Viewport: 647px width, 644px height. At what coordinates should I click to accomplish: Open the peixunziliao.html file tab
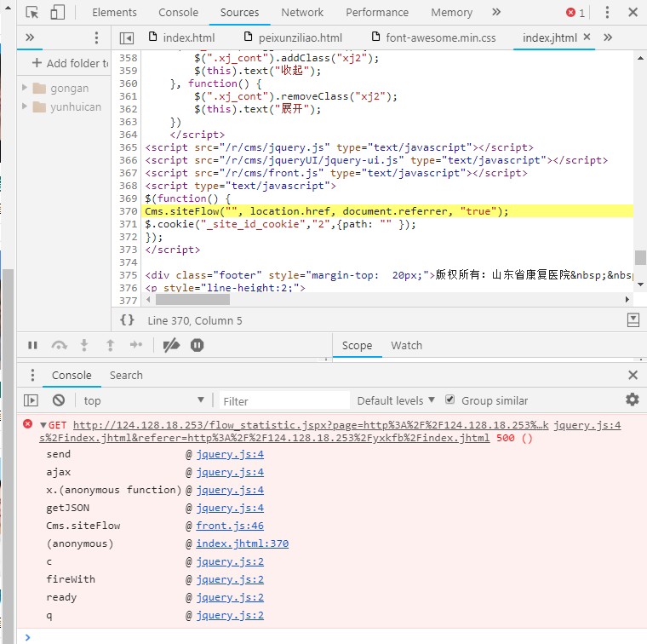(x=301, y=38)
